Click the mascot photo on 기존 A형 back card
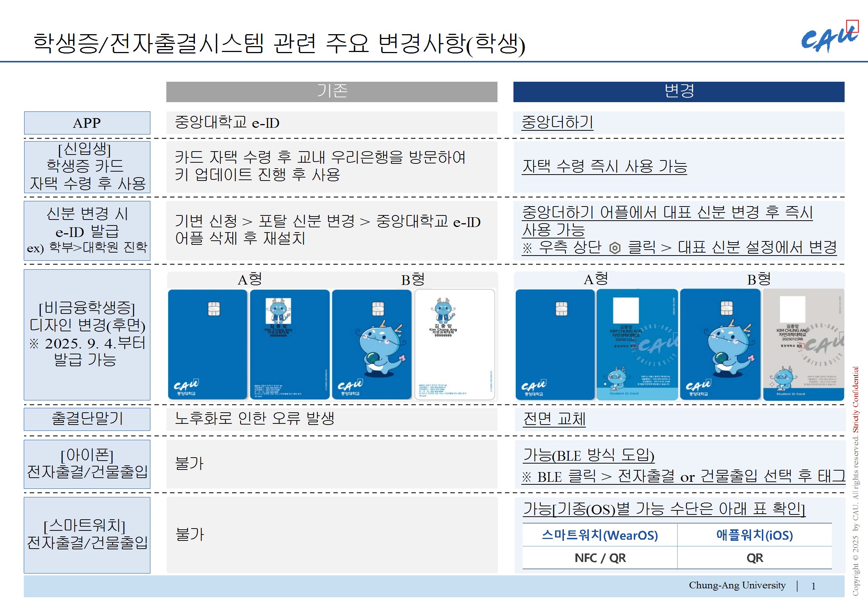The height and width of the screenshot is (614, 868). [278, 311]
